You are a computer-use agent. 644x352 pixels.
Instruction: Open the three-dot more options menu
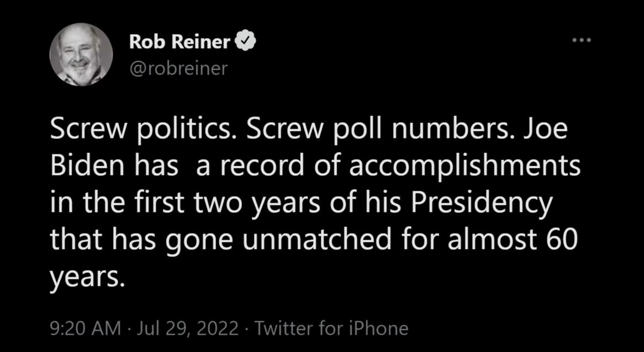(x=582, y=40)
